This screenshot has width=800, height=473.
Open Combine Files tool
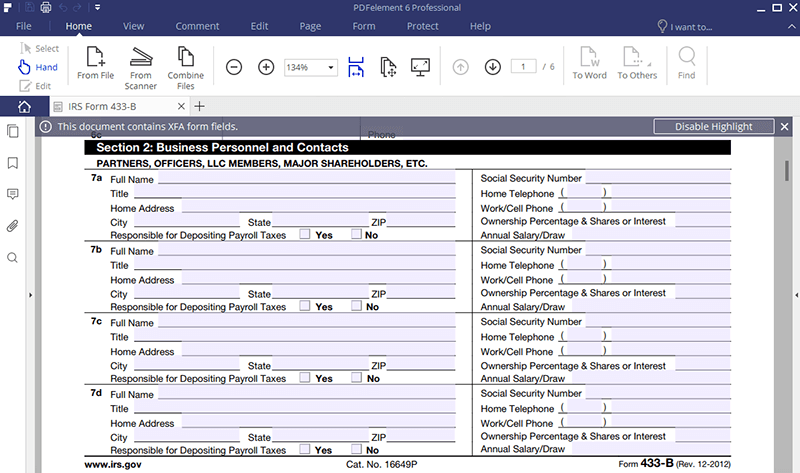point(186,68)
